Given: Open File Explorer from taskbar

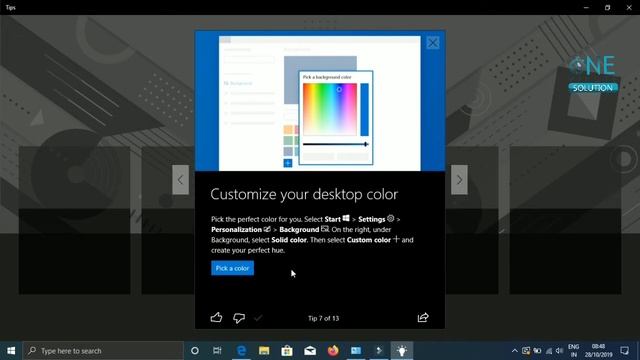Looking at the screenshot, I should [x=264, y=351].
